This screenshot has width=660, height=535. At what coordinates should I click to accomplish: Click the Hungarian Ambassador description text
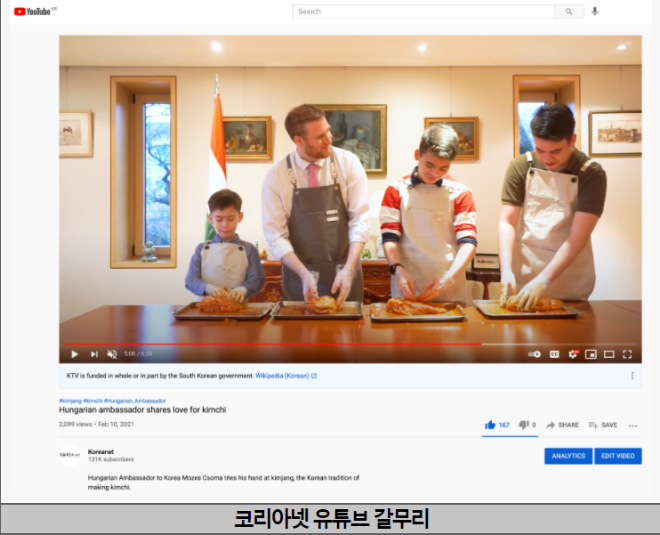(x=224, y=482)
